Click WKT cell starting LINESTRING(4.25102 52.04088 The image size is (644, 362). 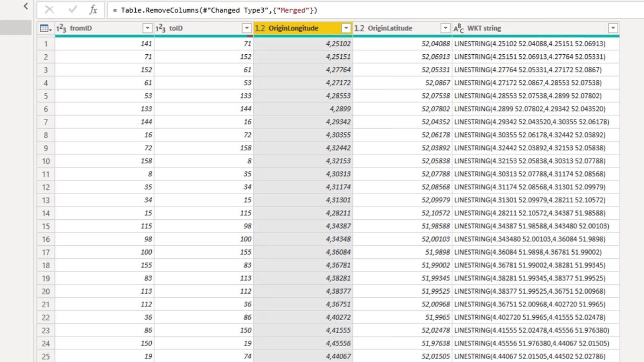(x=536, y=44)
